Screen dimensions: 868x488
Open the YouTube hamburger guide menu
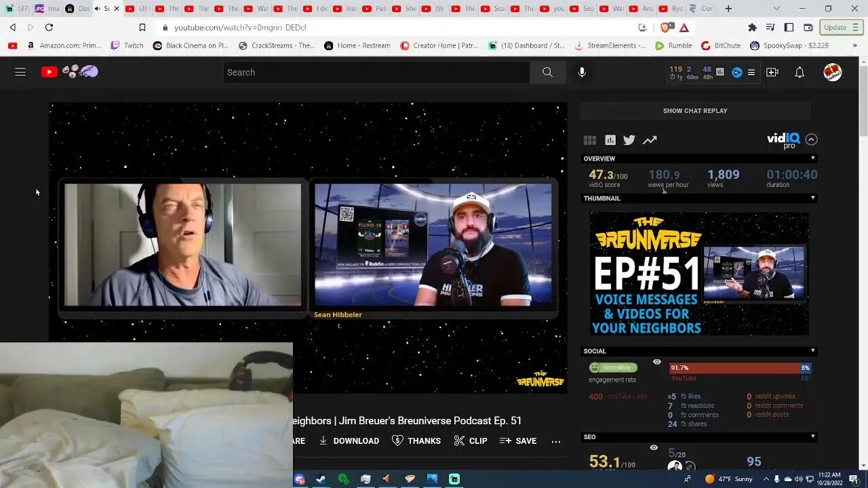(20, 72)
